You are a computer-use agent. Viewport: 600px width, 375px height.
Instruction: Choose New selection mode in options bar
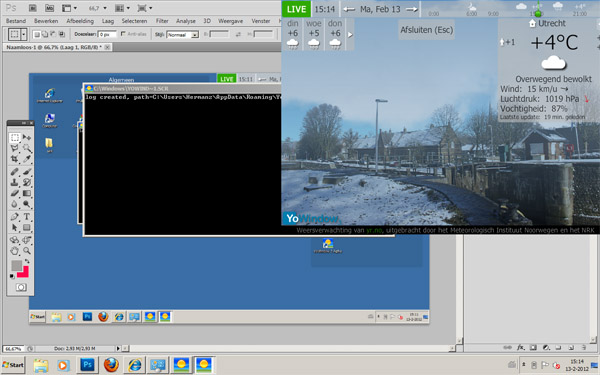(37, 34)
